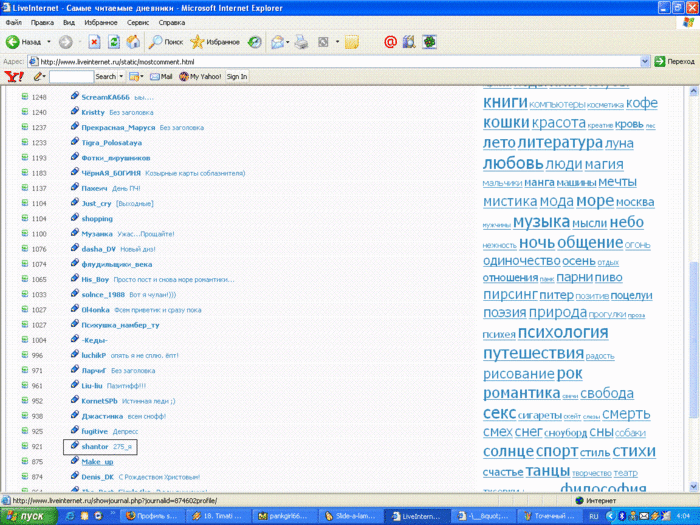Viewport: 700px width, 525px height.
Task: Click the yellow note toolbar icon
Action: tap(352, 42)
